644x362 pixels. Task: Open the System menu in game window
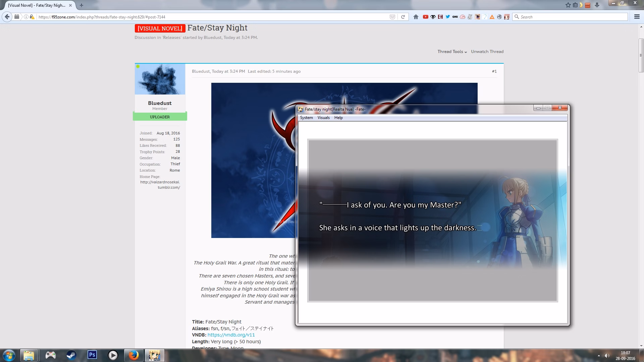[306, 118]
